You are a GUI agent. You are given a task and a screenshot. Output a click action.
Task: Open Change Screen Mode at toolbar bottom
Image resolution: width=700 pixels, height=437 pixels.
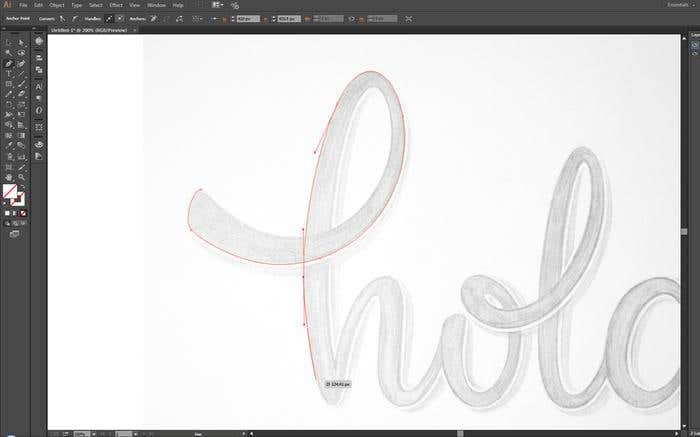click(x=15, y=233)
